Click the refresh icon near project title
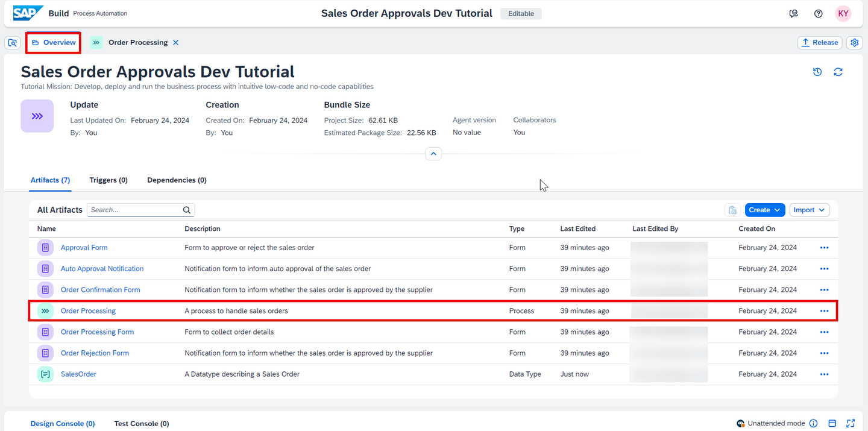The image size is (868, 431). (x=838, y=72)
